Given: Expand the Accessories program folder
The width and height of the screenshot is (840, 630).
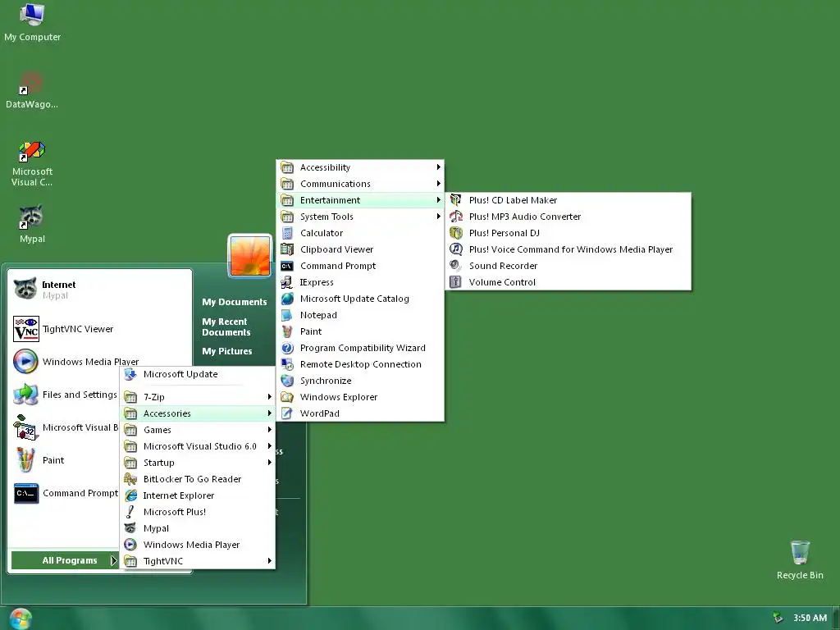Looking at the screenshot, I should pyautogui.click(x=197, y=413).
